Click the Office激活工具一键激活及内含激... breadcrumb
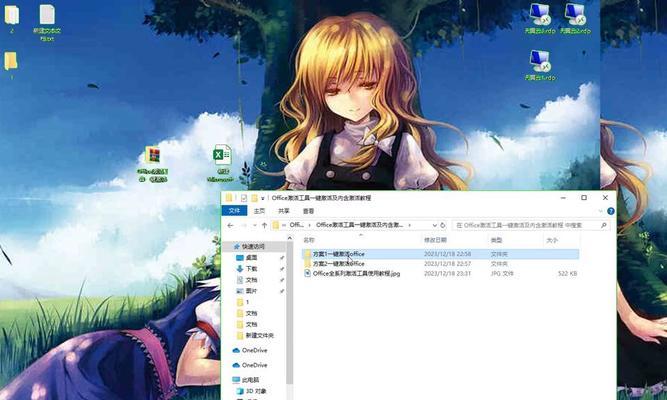This screenshot has width=667, height=400. pyautogui.click(x=359, y=225)
